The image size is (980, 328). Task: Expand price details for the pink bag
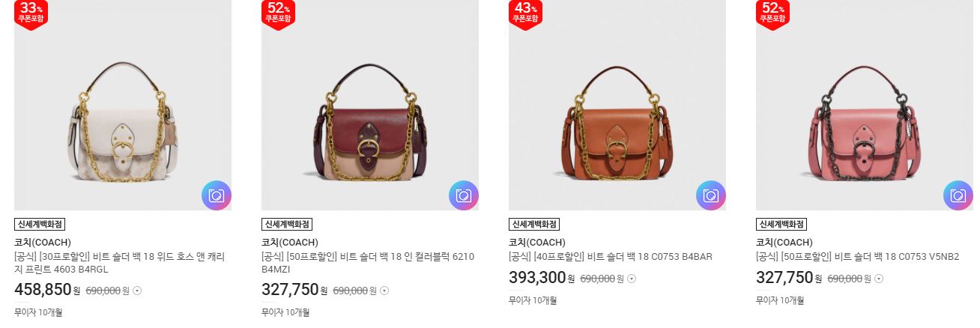tap(879, 279)
